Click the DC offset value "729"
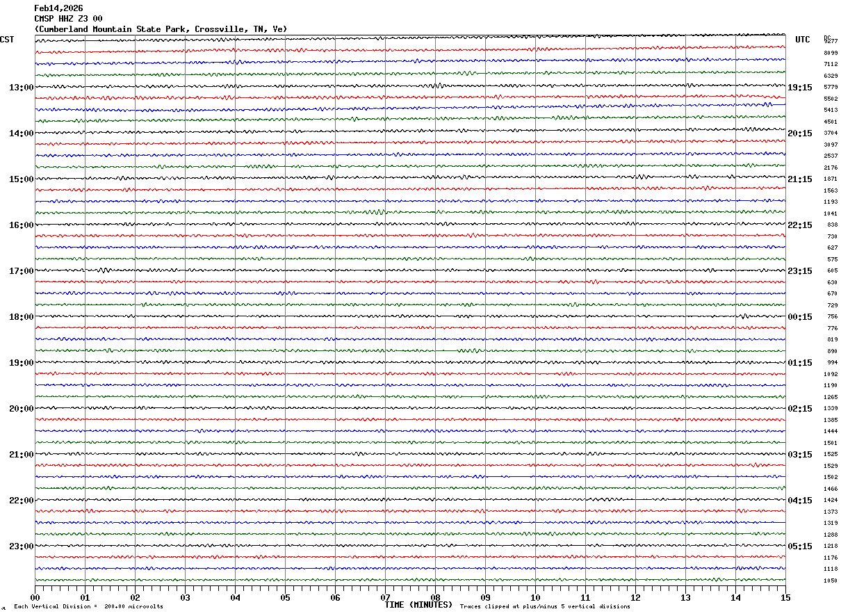Screen dimensions: 841x616 833,306
